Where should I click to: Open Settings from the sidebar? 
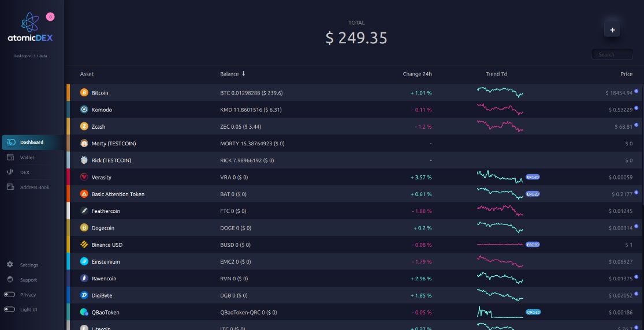(x=29, y=265)
